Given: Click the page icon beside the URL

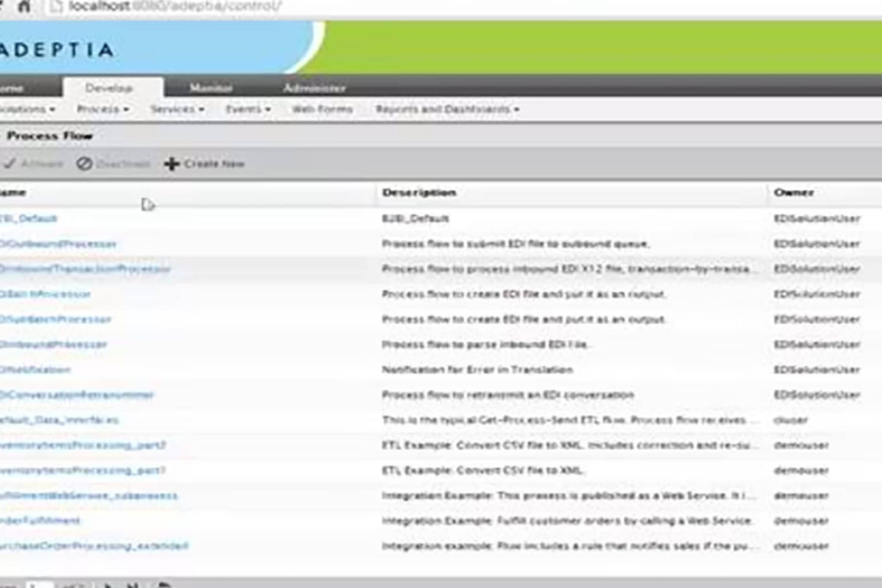Looking at the screenshot, I should pos(56,6).
